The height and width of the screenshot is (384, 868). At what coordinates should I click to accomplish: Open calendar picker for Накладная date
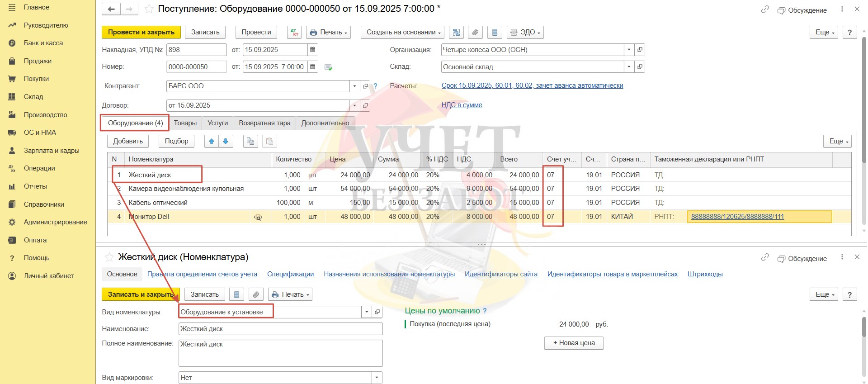pos(313,50)
